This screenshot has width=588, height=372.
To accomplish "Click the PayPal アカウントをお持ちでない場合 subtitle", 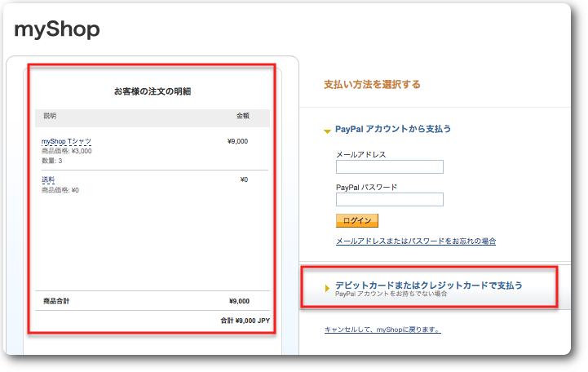I will coord(391,294).
